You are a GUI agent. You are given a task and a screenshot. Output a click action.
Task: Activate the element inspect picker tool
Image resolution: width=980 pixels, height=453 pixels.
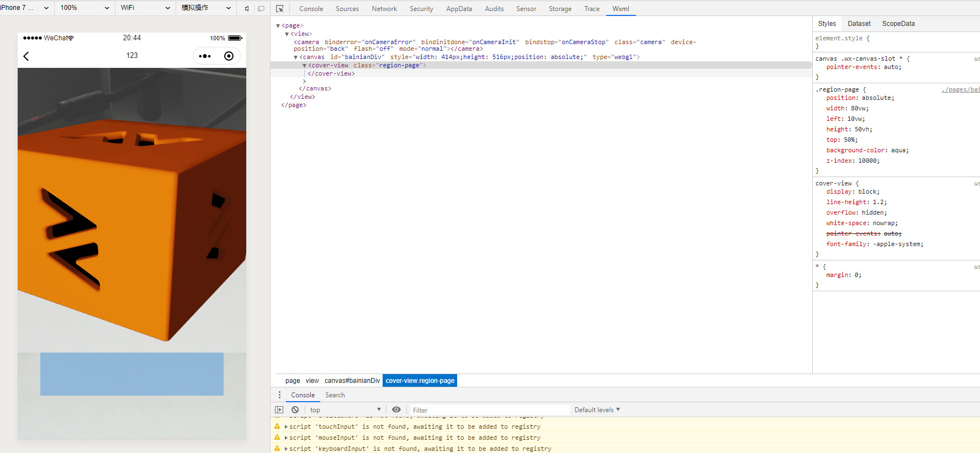coord(280,9)
